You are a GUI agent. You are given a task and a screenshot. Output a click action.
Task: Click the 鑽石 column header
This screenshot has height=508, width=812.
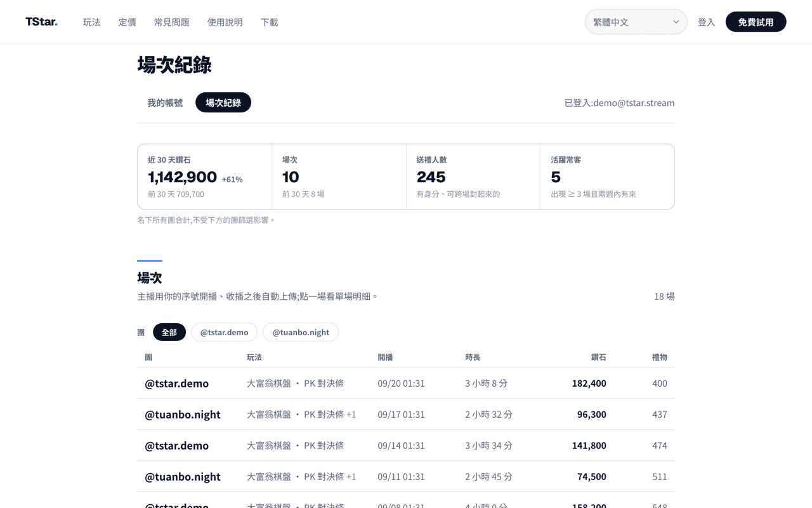point(598,357)
